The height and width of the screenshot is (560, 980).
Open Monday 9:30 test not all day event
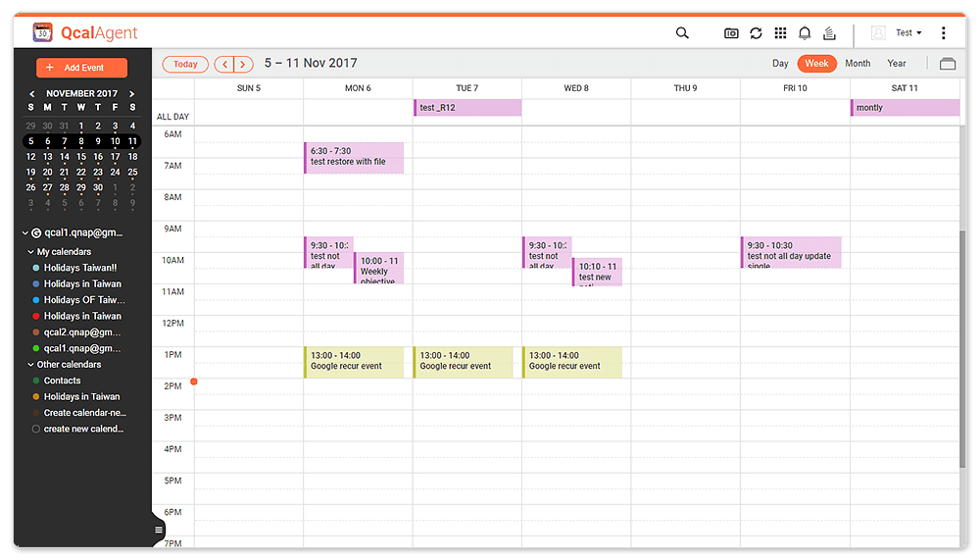[x=328, y=252]
